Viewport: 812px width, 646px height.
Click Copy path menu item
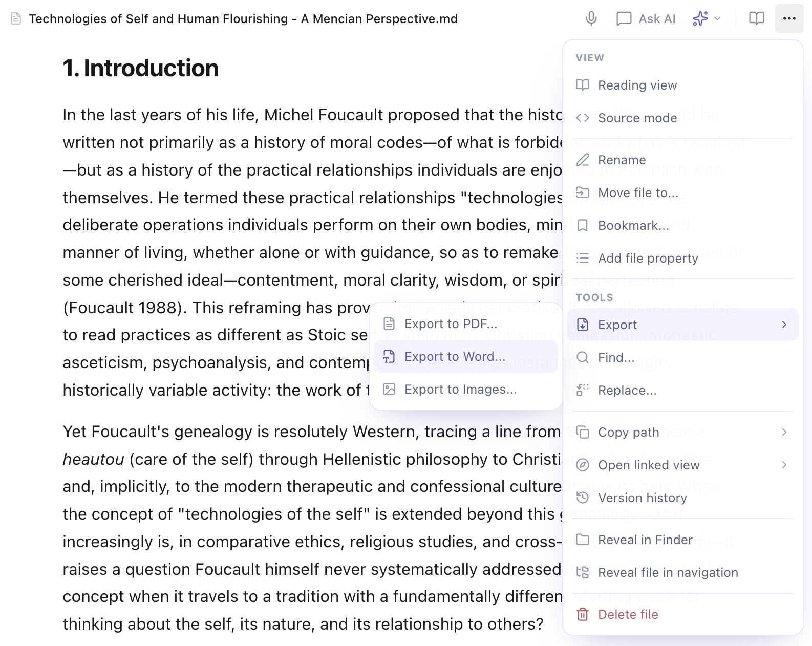pos(683,433)
